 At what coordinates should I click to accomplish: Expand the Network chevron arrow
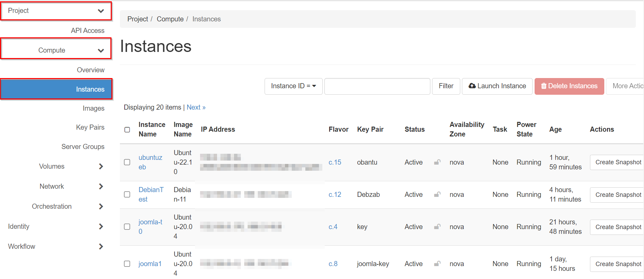(101, 186)
